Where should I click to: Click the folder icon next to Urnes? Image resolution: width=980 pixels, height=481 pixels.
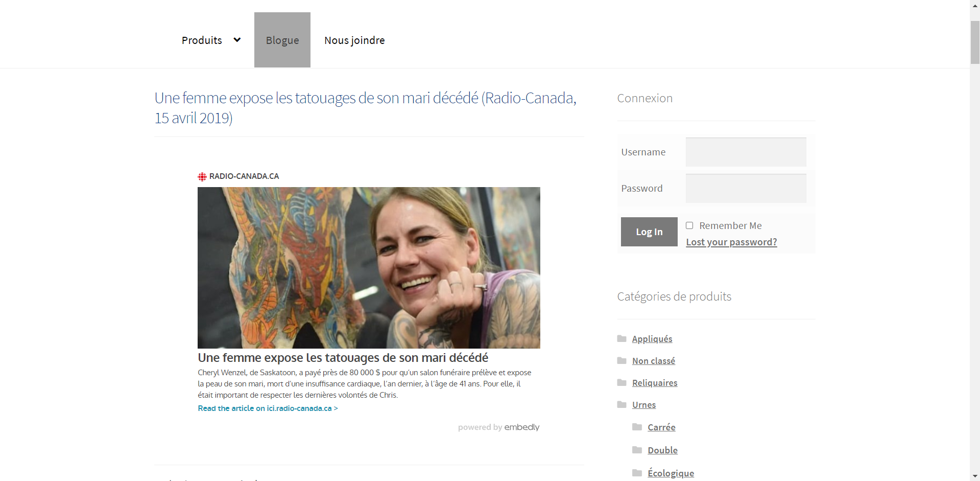pyautogui.click(x=622, y=404)
